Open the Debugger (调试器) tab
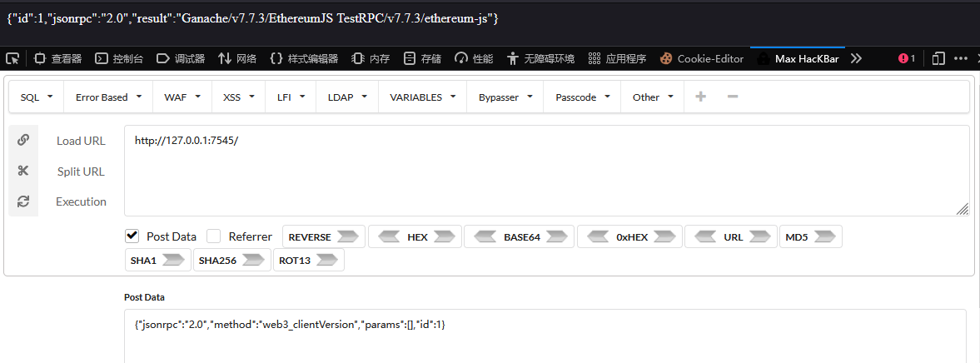The image size is (980, 363). click(x=181, y=59)
